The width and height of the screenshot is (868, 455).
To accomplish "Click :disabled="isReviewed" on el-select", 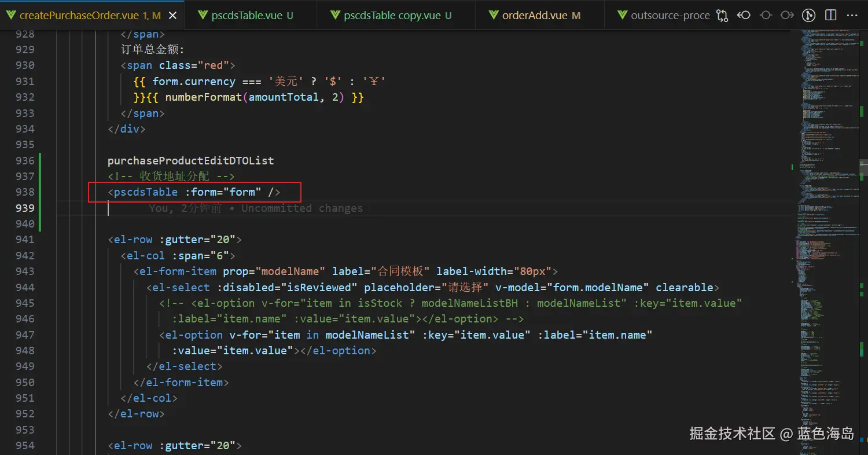I will pyautogui.click(x=287, y=287).
